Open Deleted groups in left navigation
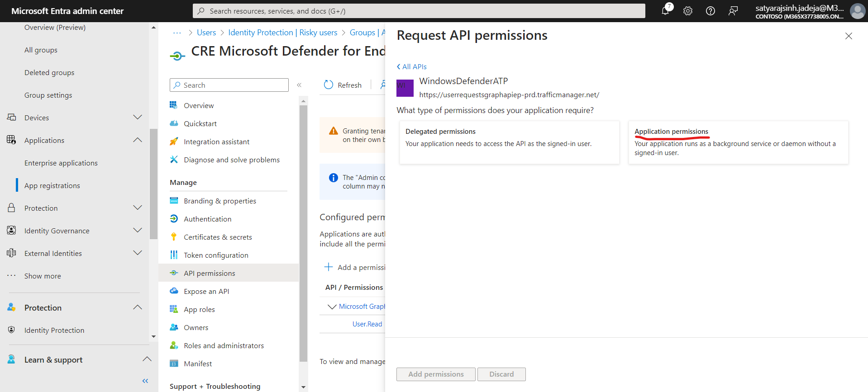Viewport: 868px width, 392px height. pyautogui.click(x=49, y=72)
